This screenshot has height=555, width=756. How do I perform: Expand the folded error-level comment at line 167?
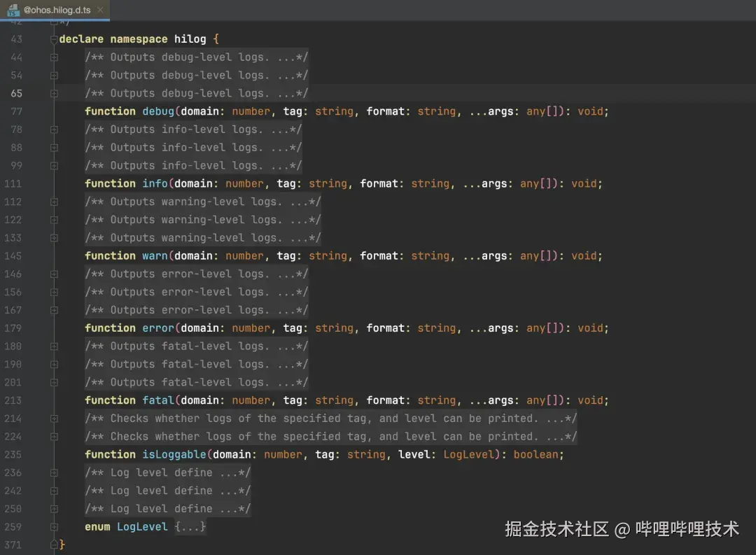pos(54,310)
